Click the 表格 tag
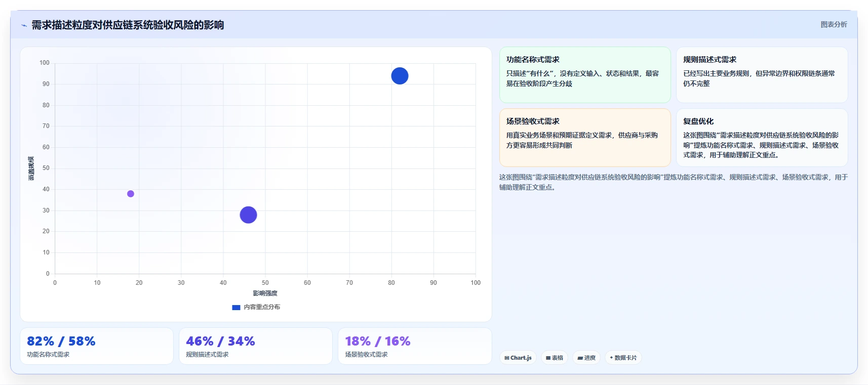Screen dimensions: 868x385 (x=555, y=358)
